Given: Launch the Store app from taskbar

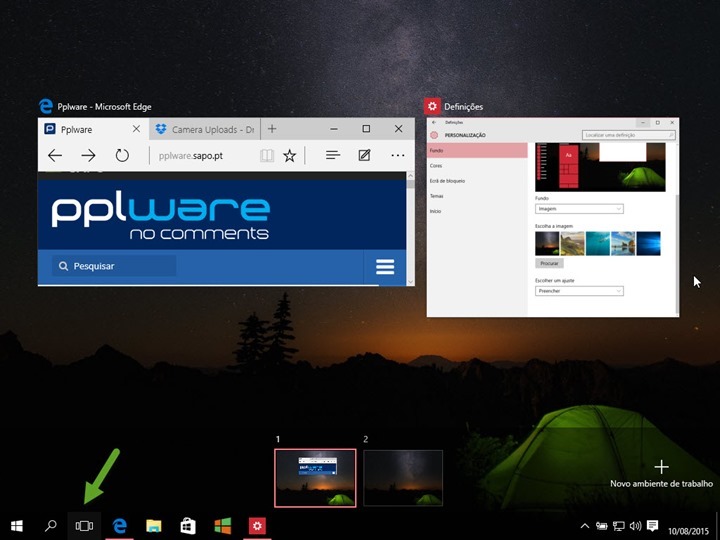Looking at the screenshot, I should pos(188,526).
